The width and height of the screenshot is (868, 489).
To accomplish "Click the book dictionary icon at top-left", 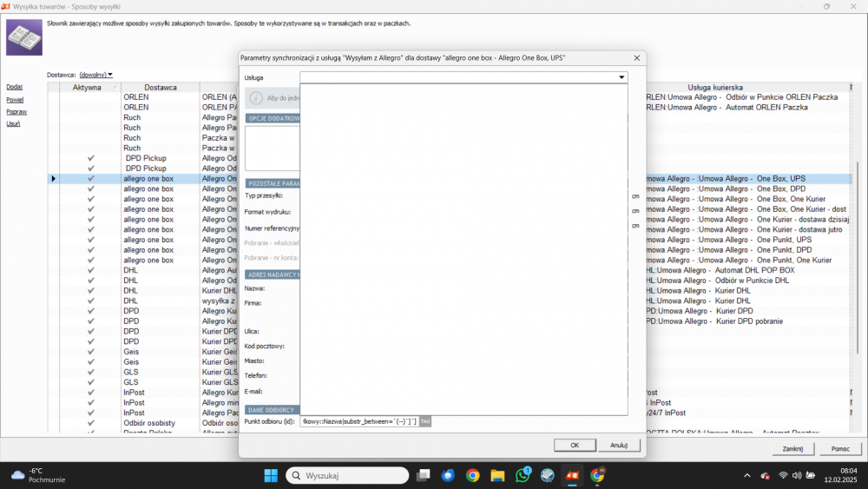I will click(23, 37).
